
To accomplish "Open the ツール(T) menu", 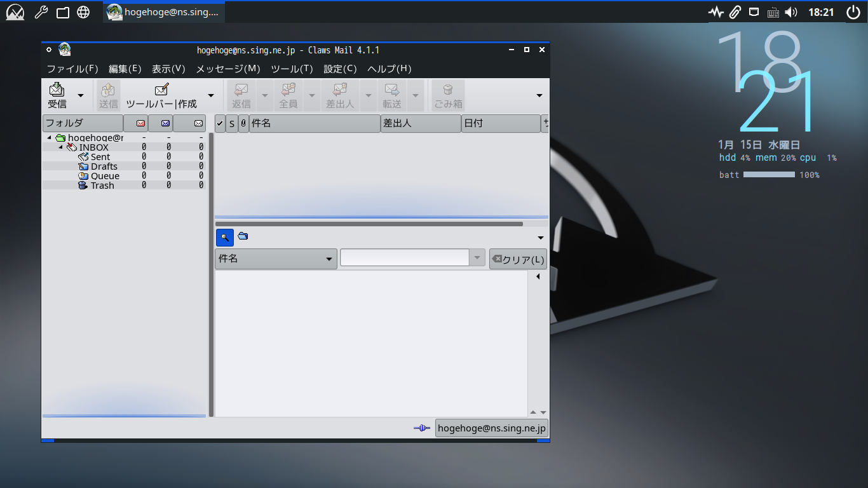I will 292,69.
